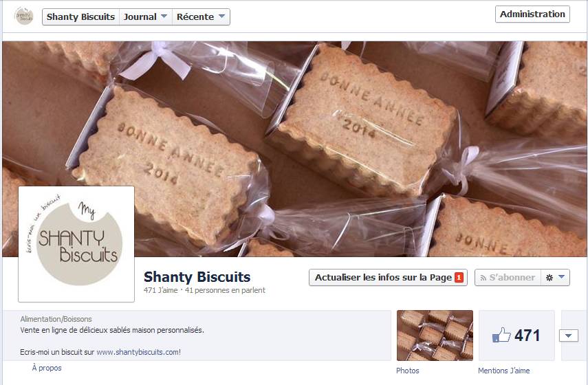This screenshot has width=588, height=385.
Task: Click the thumbs-up likes icon
Action: 501,335
